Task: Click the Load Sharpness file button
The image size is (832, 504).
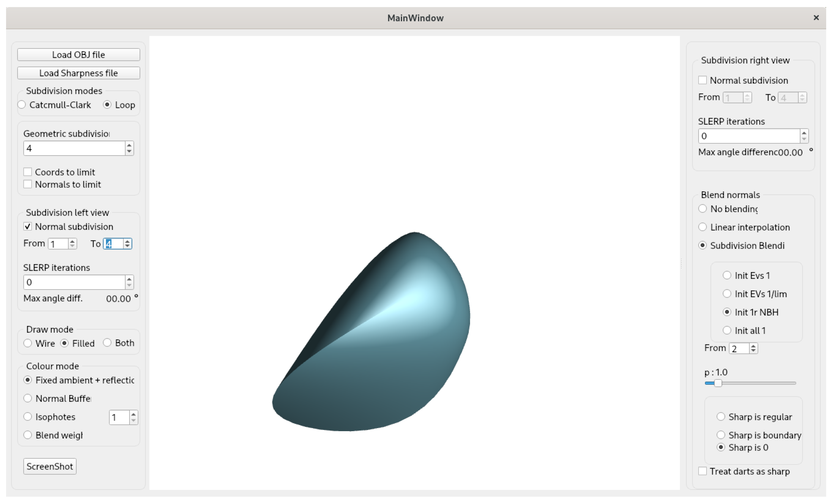Action: tap(78, 73)
